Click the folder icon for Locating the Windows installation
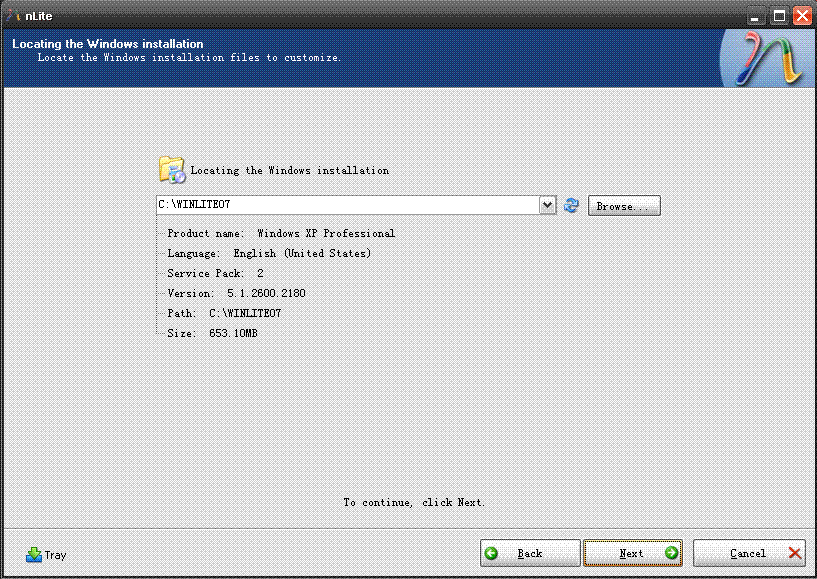This screenshot has width=817, height=579. pos(172,170)
